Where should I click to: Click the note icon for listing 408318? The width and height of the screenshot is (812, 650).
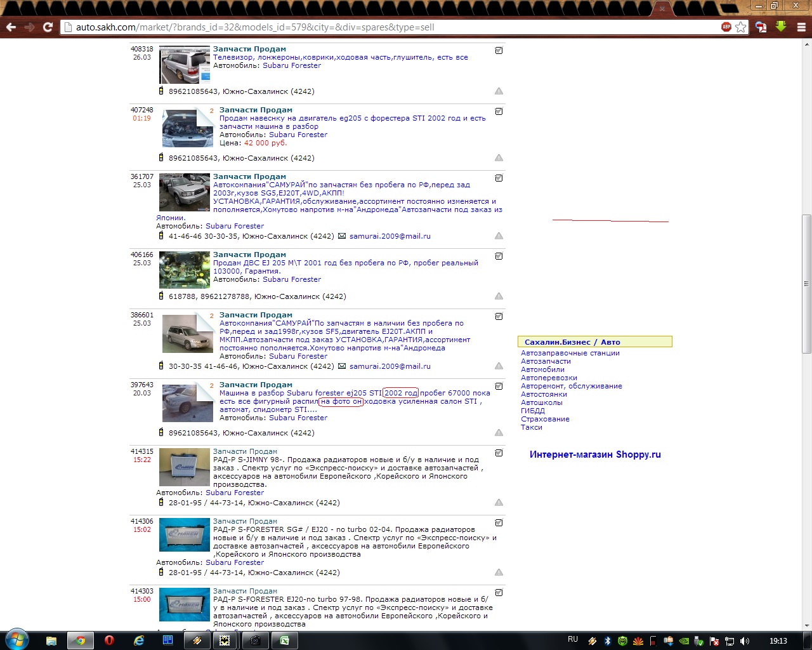coord(499,50)
